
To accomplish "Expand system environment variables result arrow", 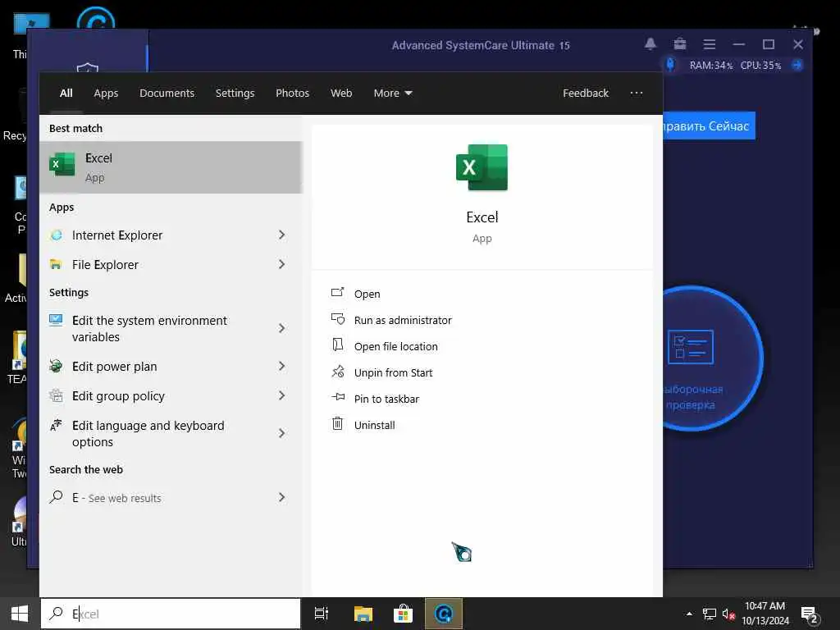I will pos(282,328).
